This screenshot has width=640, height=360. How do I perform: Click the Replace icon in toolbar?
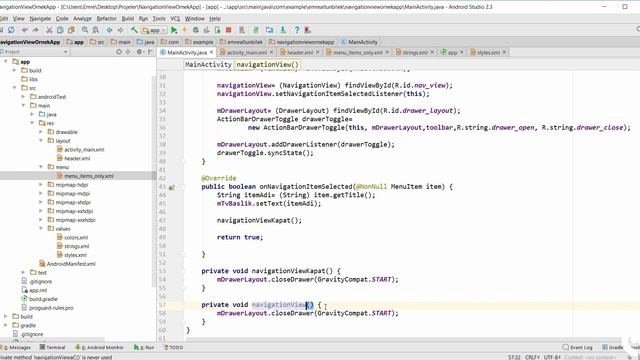pyautogui.click(x=96, y=30)
